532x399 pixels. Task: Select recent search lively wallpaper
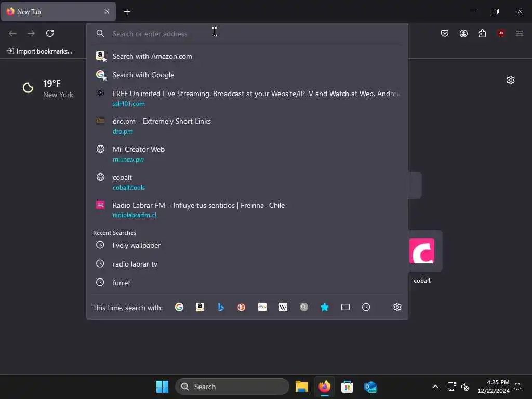(247, 245)
